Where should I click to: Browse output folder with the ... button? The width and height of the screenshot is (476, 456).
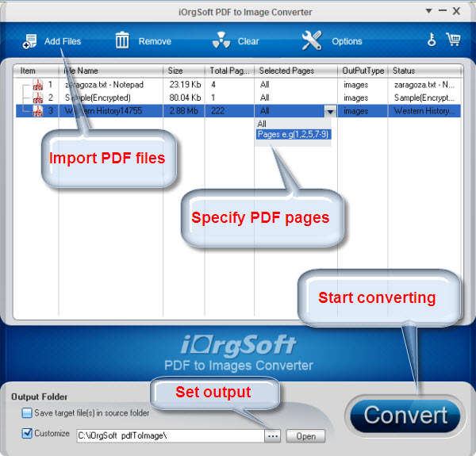(x=273, y=436)
